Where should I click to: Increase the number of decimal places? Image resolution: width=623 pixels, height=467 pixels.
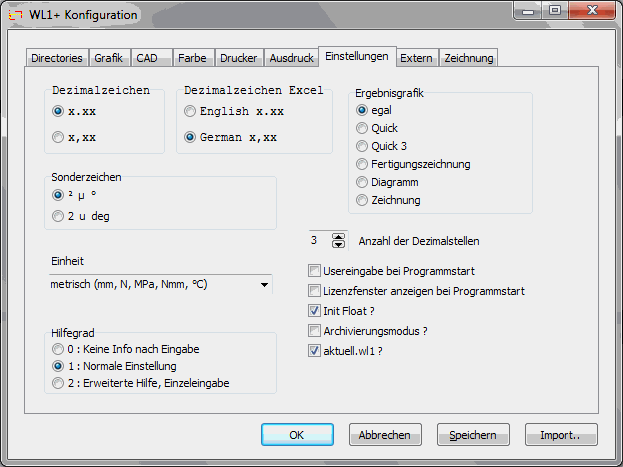(338, 236)
